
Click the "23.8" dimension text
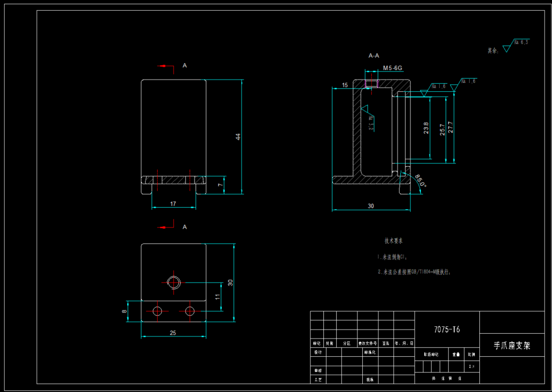pyautogui.click(x=426, y=128)
